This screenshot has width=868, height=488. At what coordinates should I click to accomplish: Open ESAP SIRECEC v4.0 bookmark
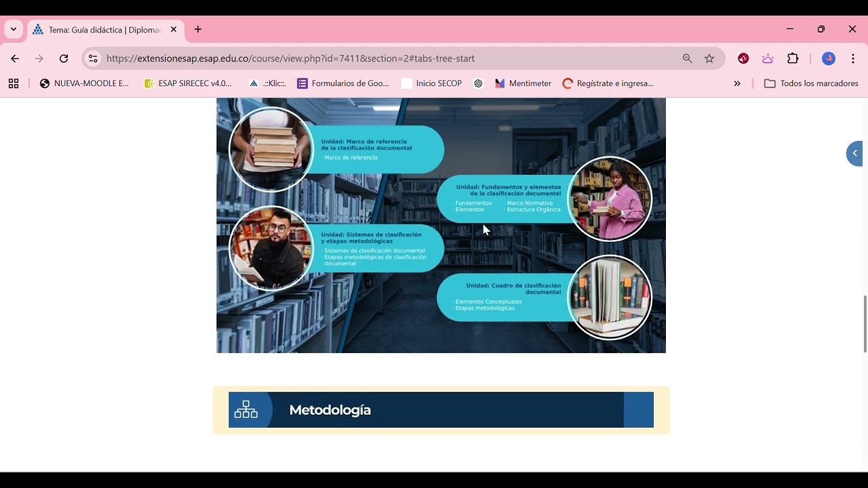[189, 83]
